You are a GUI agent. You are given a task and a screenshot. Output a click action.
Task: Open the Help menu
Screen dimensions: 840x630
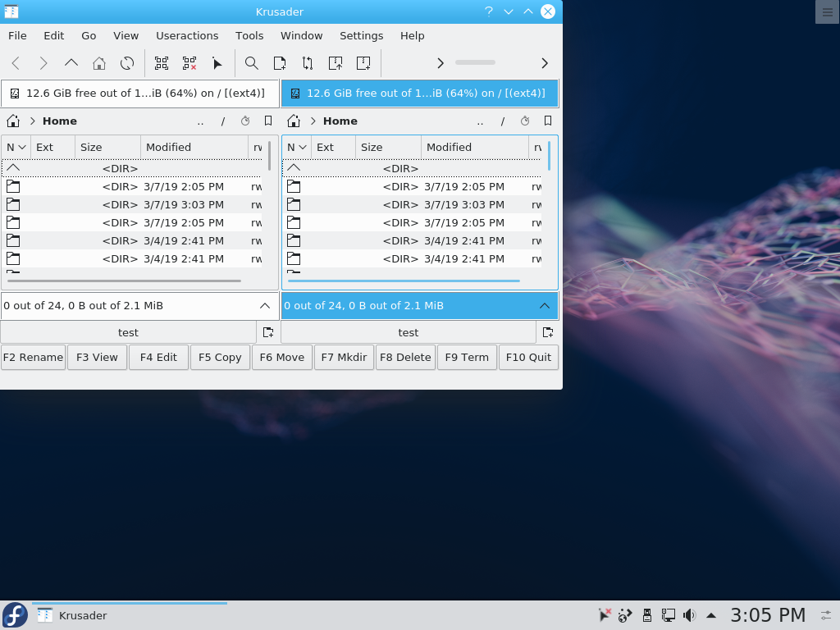412,36
